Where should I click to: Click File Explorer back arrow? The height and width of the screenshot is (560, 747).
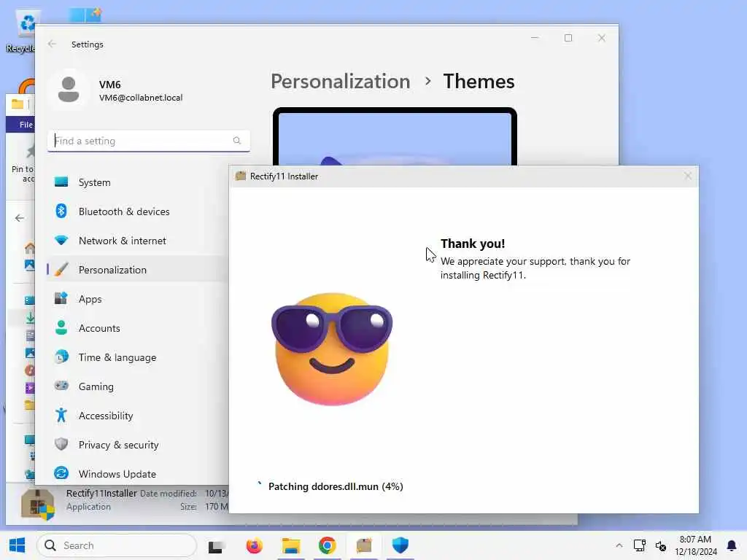(20, 218)
